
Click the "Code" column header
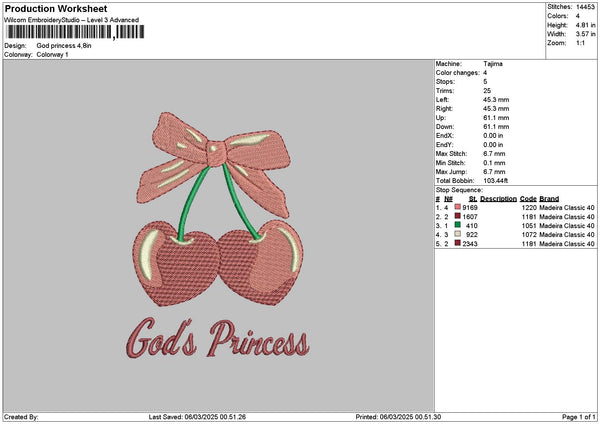(x=528, y=199)
